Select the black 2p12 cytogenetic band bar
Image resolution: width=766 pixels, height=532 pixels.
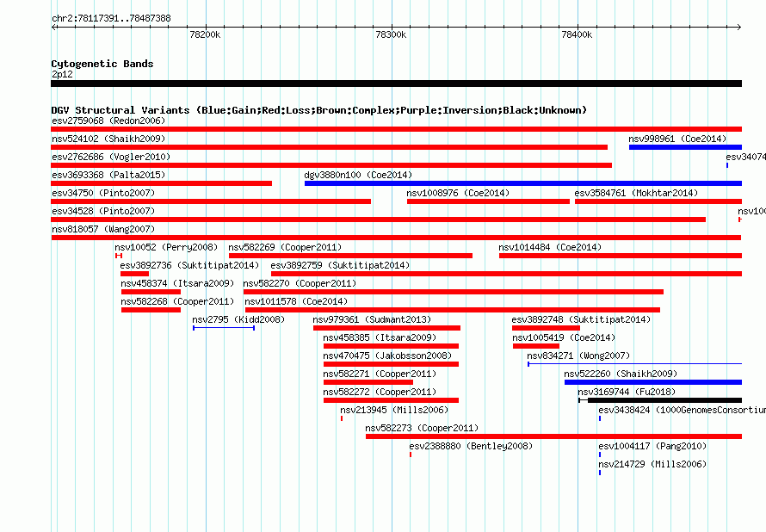[x=396, y=84]
